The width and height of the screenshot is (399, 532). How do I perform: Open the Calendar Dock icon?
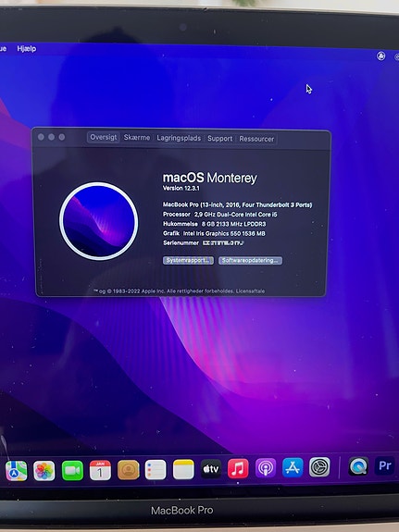(x=100, y=470)
